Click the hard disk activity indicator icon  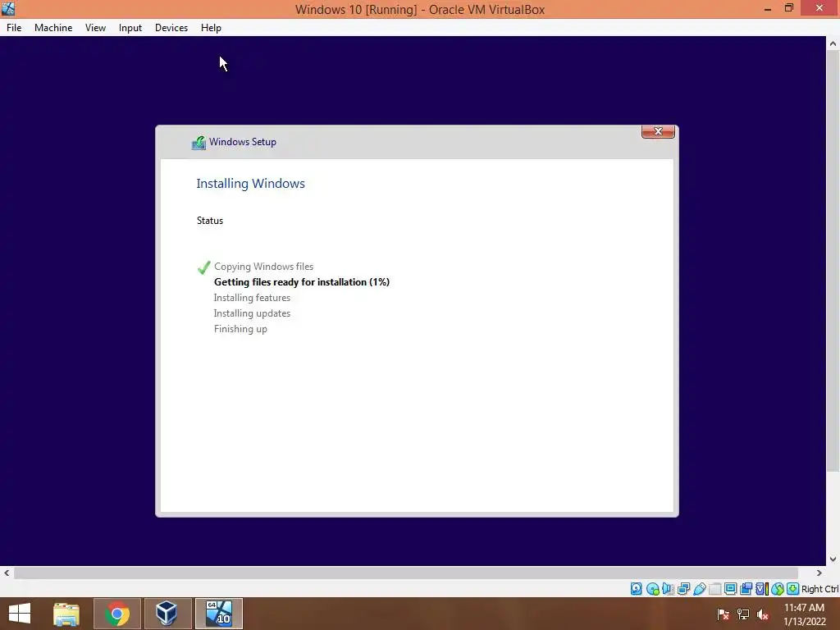[636, 589]
